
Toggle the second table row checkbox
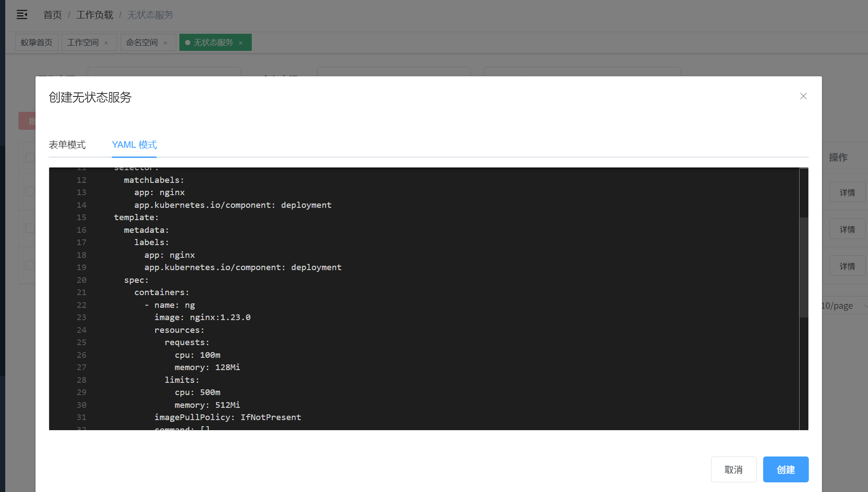[x=30, y=228]
